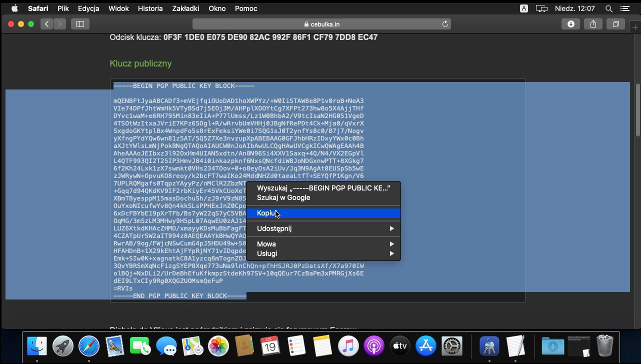This screenshot has height=364, width=641.
Task: Click the cebulka.in address bar
Action: click(x=322, y=24)
